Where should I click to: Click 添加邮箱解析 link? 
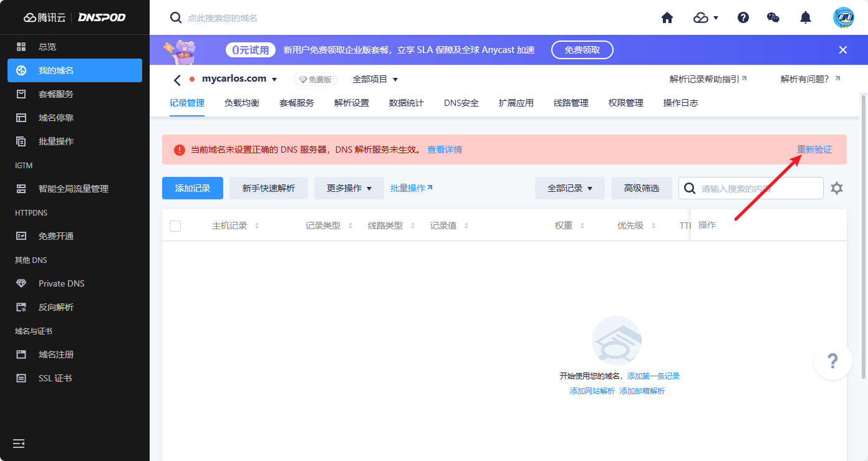[x=642, y=391]
